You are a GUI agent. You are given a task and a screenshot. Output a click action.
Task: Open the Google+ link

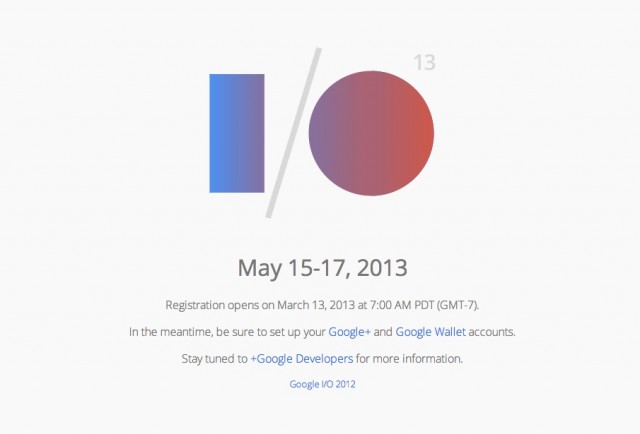tap(349, 332)
